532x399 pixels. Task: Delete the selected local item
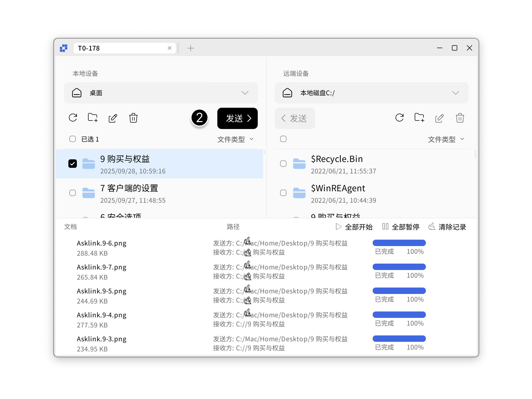(133, 118)
